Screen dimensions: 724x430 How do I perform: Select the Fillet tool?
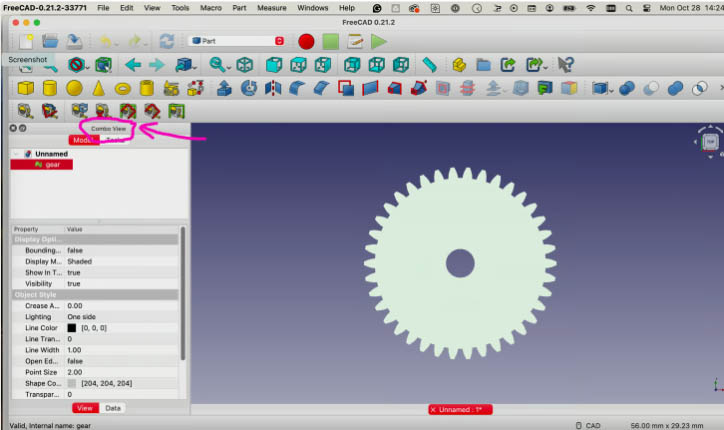tap(297, 88)
